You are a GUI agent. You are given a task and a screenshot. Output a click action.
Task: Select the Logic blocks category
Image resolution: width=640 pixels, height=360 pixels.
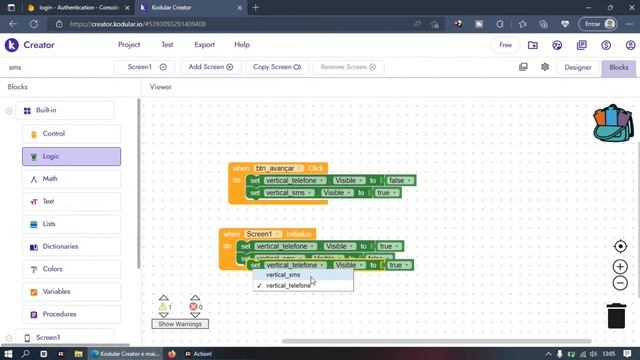71,156
